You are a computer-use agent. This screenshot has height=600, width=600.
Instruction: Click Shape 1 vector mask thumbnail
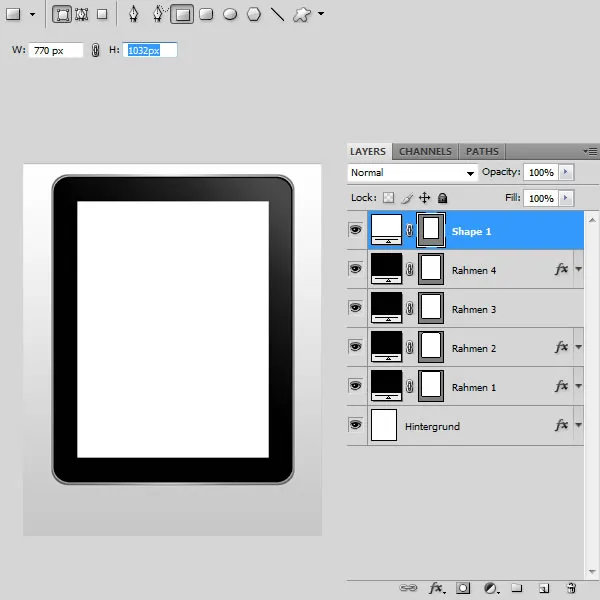(x=431, y=230)
